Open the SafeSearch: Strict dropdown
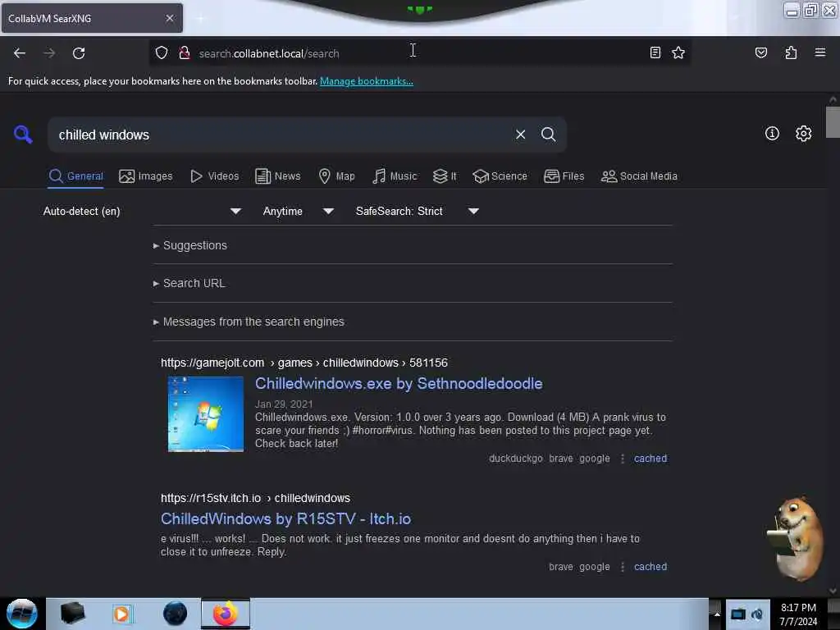Image resolution: width=840 pixels, height=630 pixels. coord(417,211)
